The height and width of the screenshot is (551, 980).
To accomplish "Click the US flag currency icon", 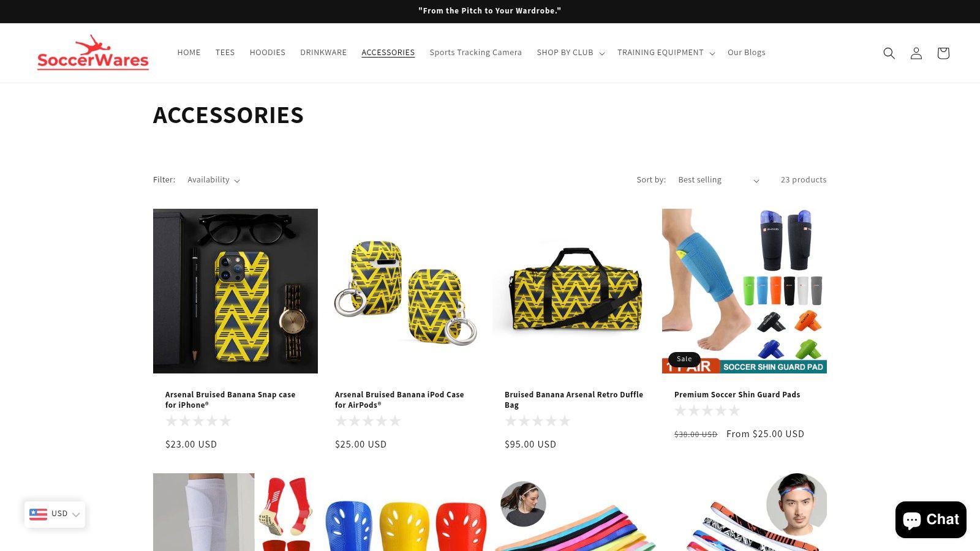I will coord(38,514).
